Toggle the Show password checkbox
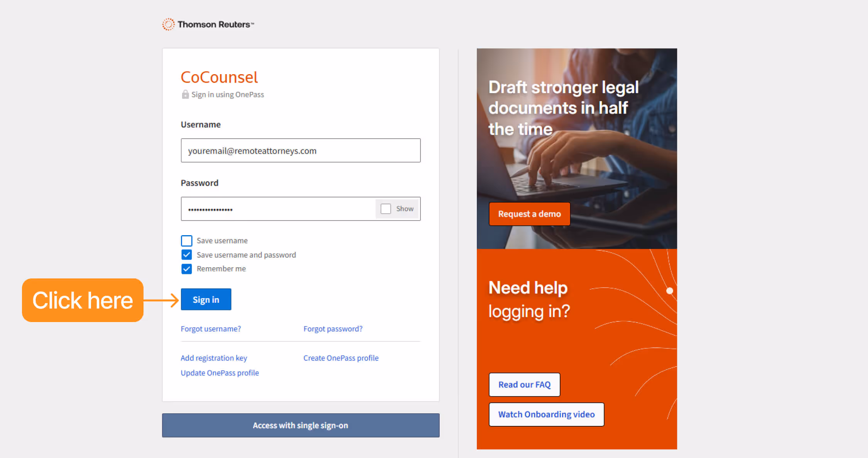 [x=385, y=209]
